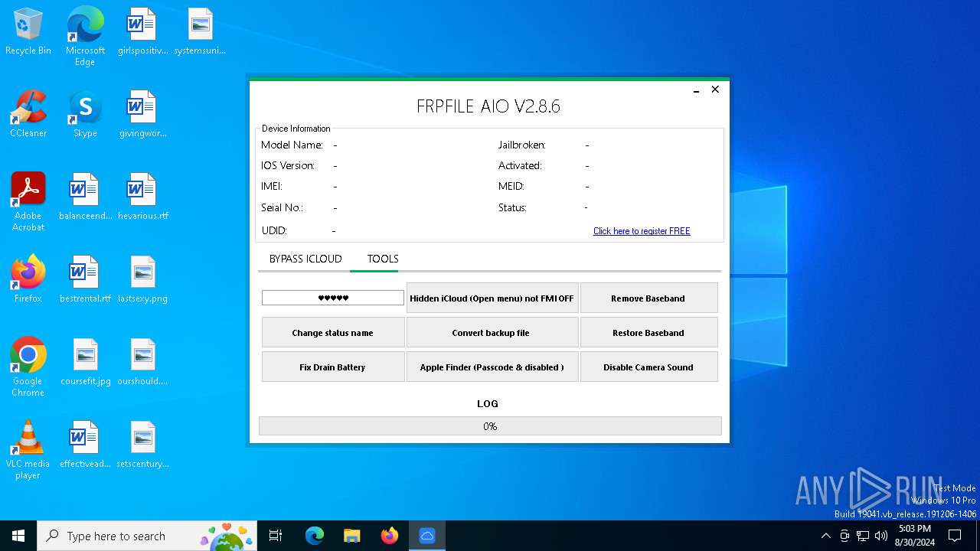Click Restore Baseband button
This screenshot has width=980, height=551.
pyautogui.click(x=648, y=333)
